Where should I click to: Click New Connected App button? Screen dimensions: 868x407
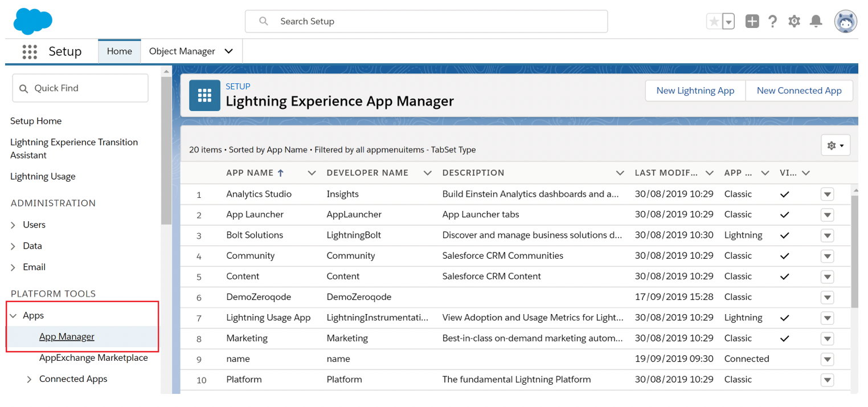click(x=799, y=91)
